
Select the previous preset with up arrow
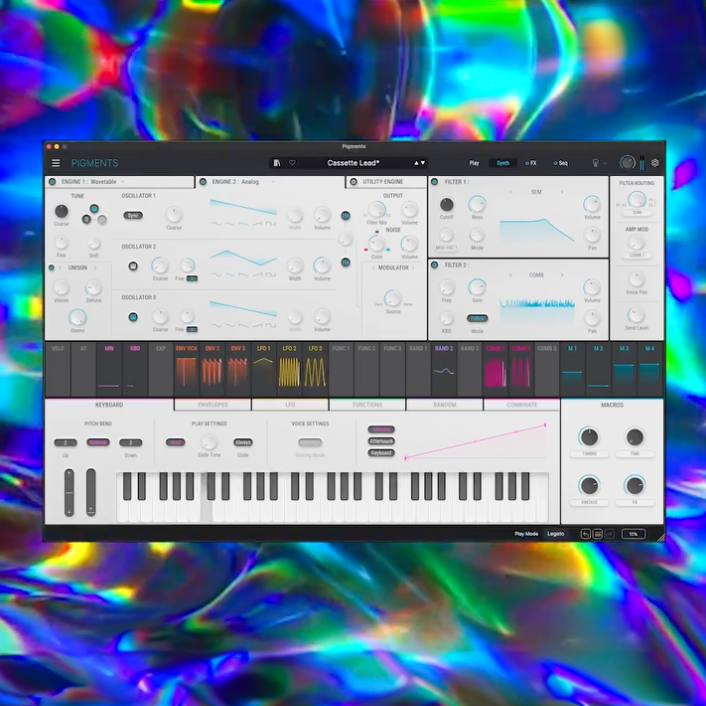tap(416, 163)
